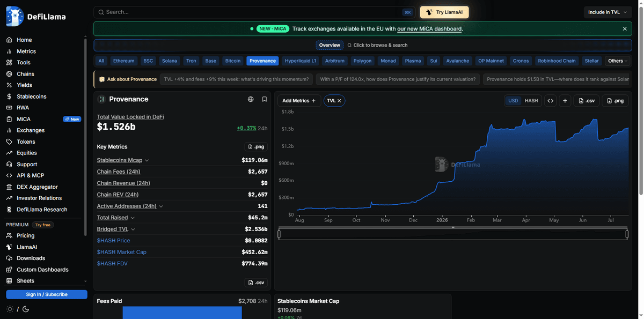Open Others chains dropdown
Image resolution: width=644 pixels, height=319 pixels.
pyautogui.click(x=617, y=61)
